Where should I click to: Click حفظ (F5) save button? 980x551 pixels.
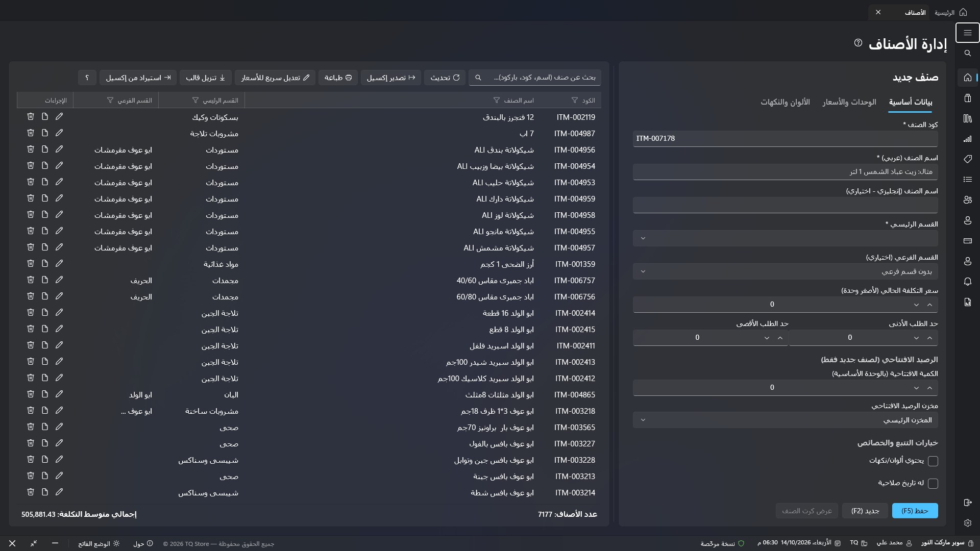(915, 511)
